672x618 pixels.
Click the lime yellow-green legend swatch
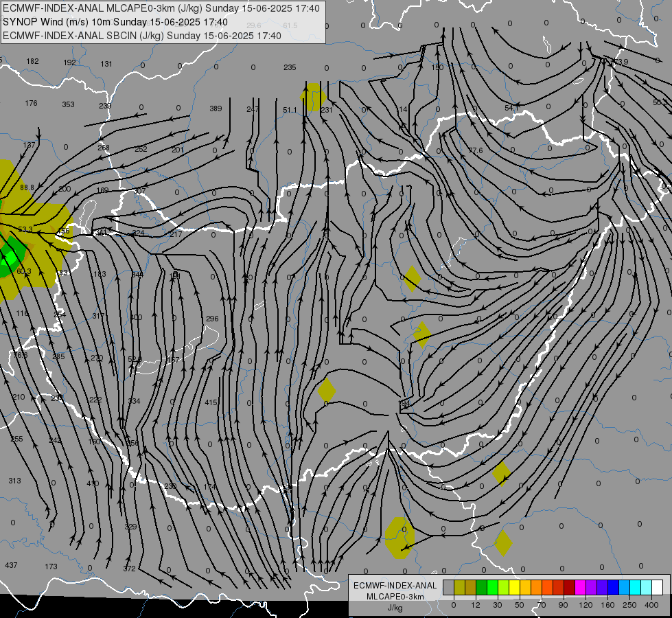pos(504,588)
